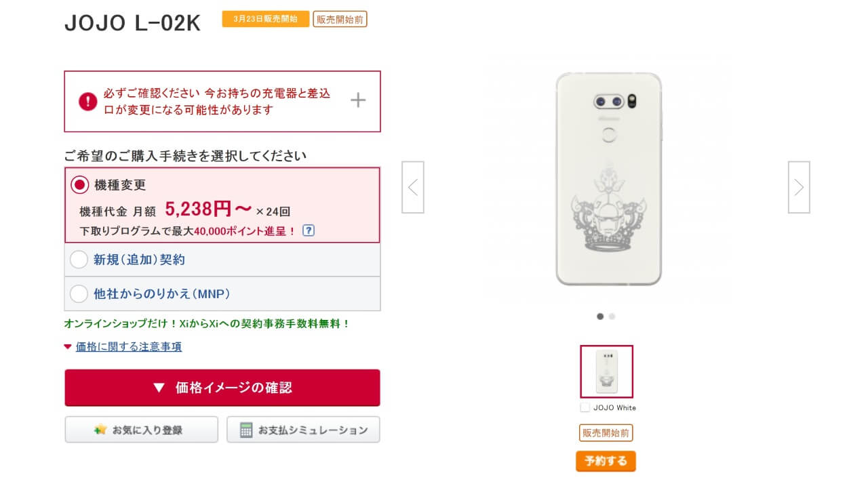Click the 3月23日販売開始 orange badge
The width and height of the screenshot is (868, 488).
click(x=265, y=19)
